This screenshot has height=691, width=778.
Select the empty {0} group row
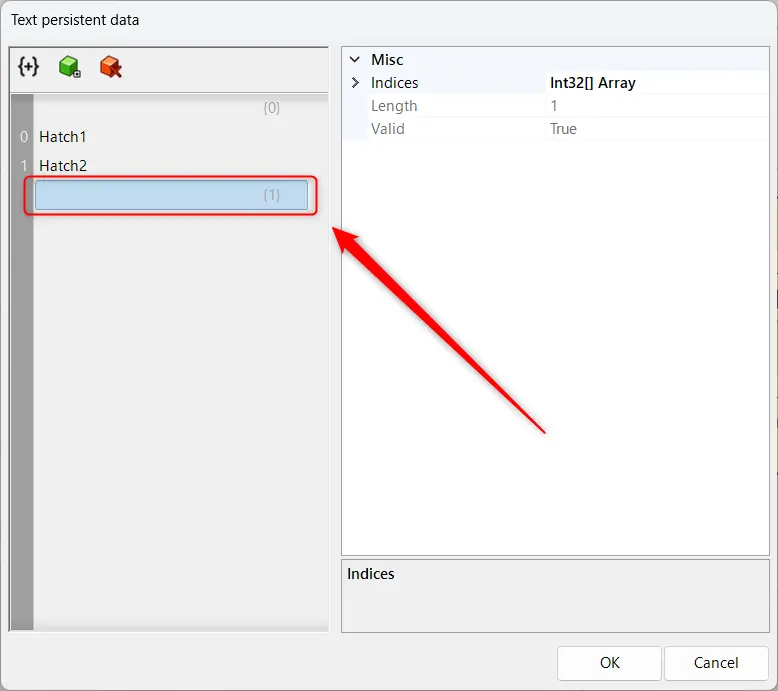pos(170,108)
